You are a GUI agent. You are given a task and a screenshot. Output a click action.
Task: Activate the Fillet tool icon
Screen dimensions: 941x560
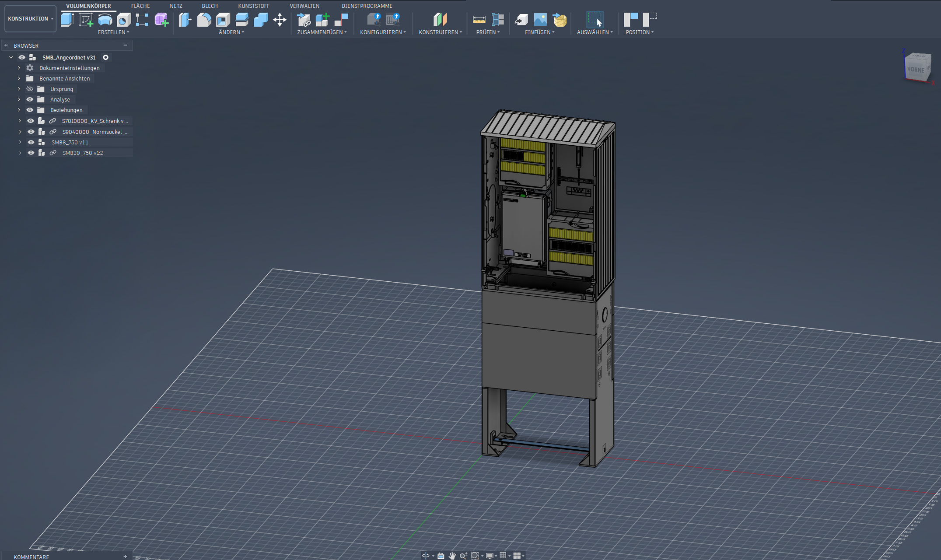point(204,20)
